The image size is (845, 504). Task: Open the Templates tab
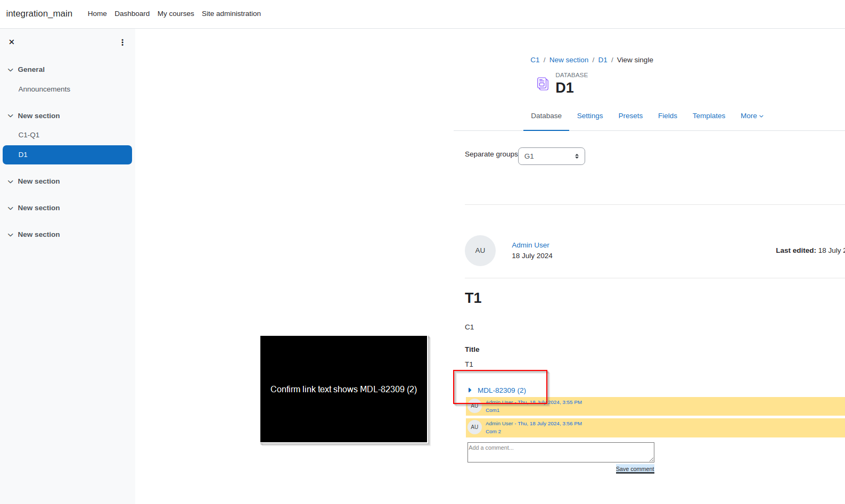pos(709,116)
